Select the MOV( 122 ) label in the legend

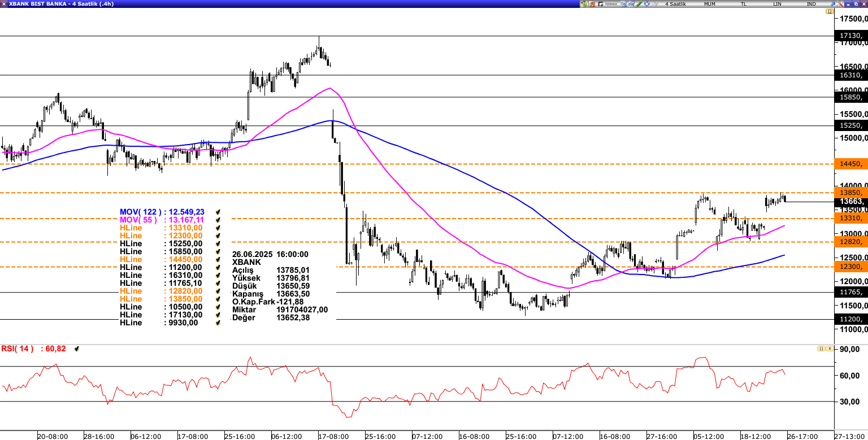click(x=140, y=212)
